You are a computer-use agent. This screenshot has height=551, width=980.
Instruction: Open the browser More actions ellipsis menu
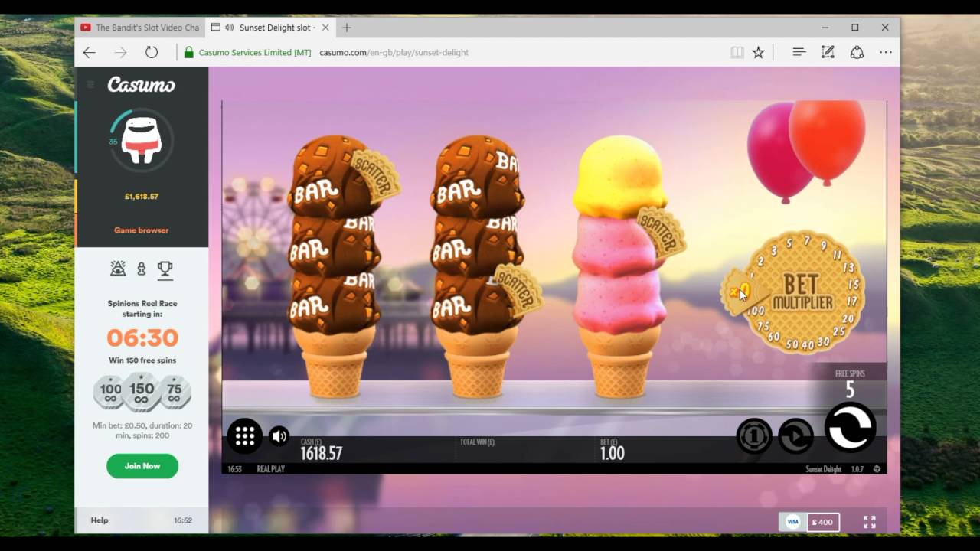[x=886, y=52]
